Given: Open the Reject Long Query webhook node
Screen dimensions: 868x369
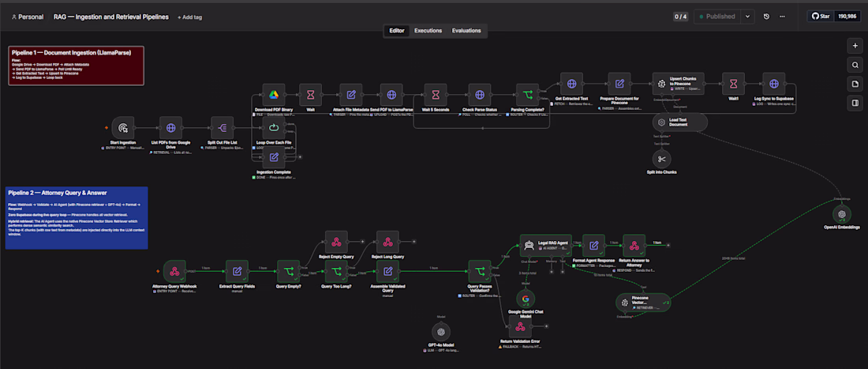Looking at the screenshot, I should [387, 242].
